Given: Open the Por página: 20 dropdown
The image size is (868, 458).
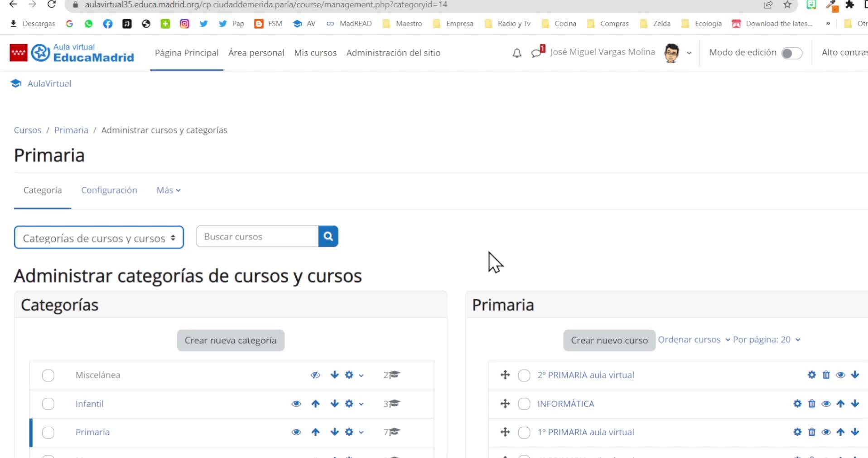Looking at the screenshot, I should (x=767, y=340).
